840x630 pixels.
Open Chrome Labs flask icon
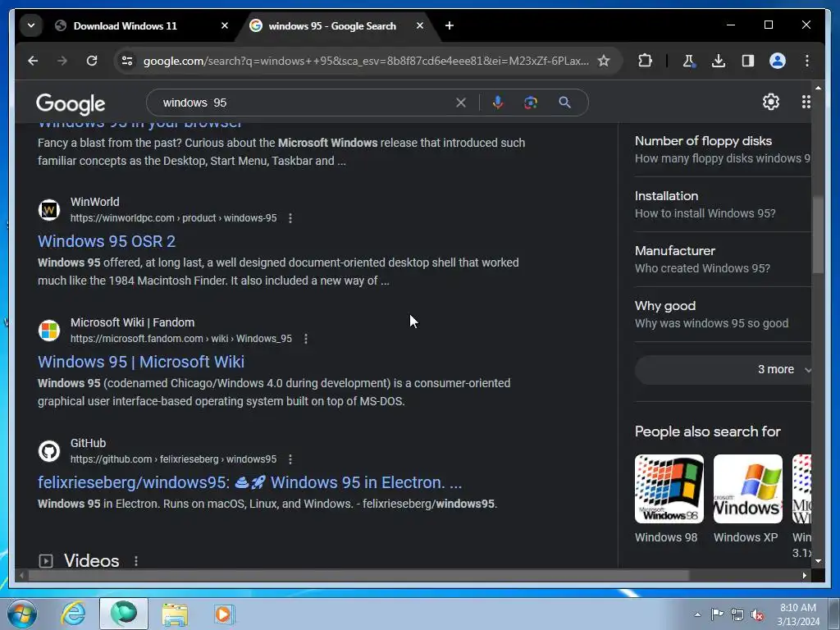[x=689, y=61]
